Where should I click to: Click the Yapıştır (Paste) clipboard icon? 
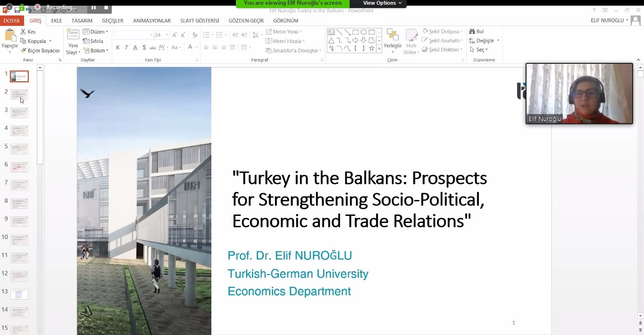coord(9,36)
